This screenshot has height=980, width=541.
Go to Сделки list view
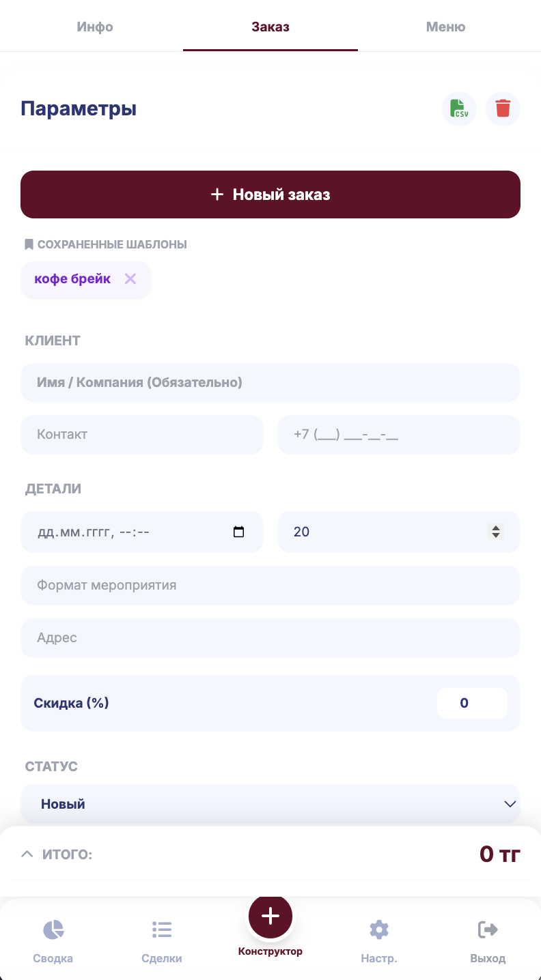tap(162, 940)
